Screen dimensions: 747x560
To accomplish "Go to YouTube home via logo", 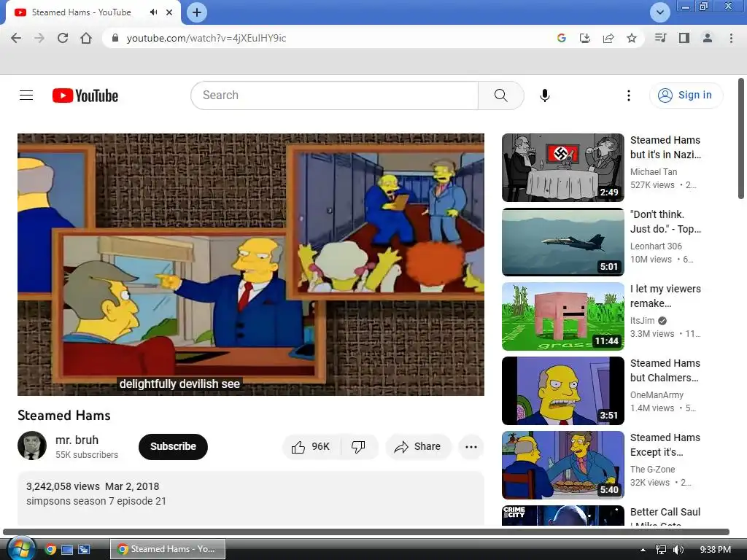I will [85, 96].
